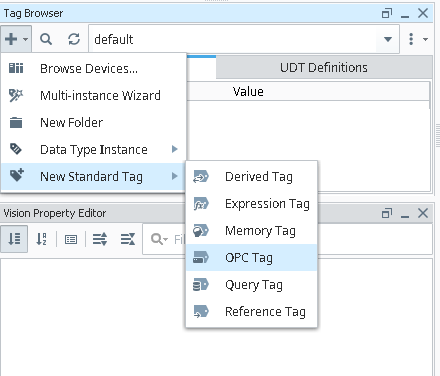Collapse all property categories
The width and height of the screenshot is (440, 376).
128,239
